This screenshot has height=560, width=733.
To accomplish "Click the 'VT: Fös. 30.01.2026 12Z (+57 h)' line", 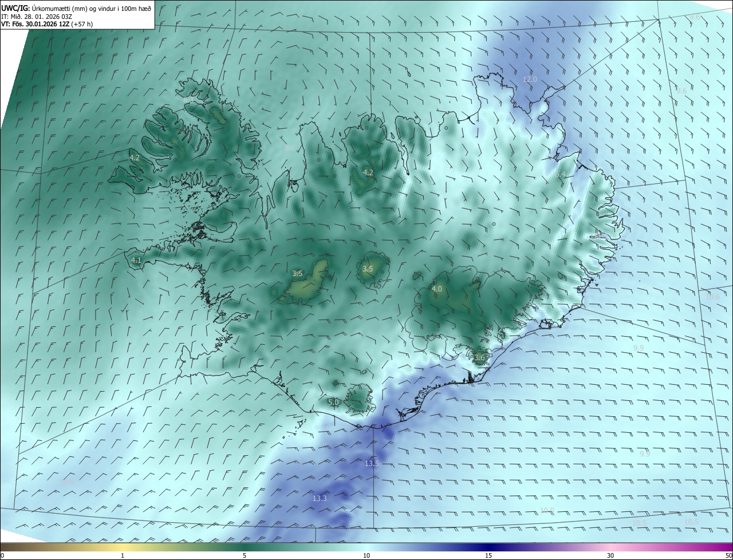I will (47, 24).
